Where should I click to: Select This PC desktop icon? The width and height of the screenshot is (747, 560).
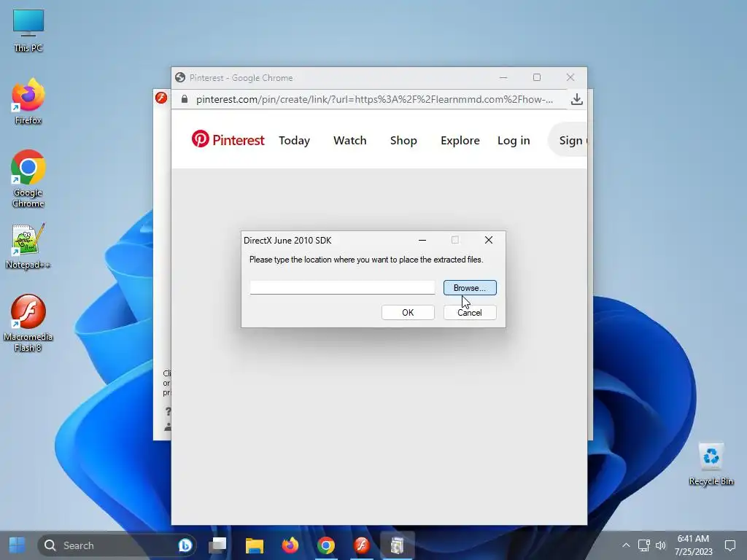pyautogui.click(x=28, y=31)
